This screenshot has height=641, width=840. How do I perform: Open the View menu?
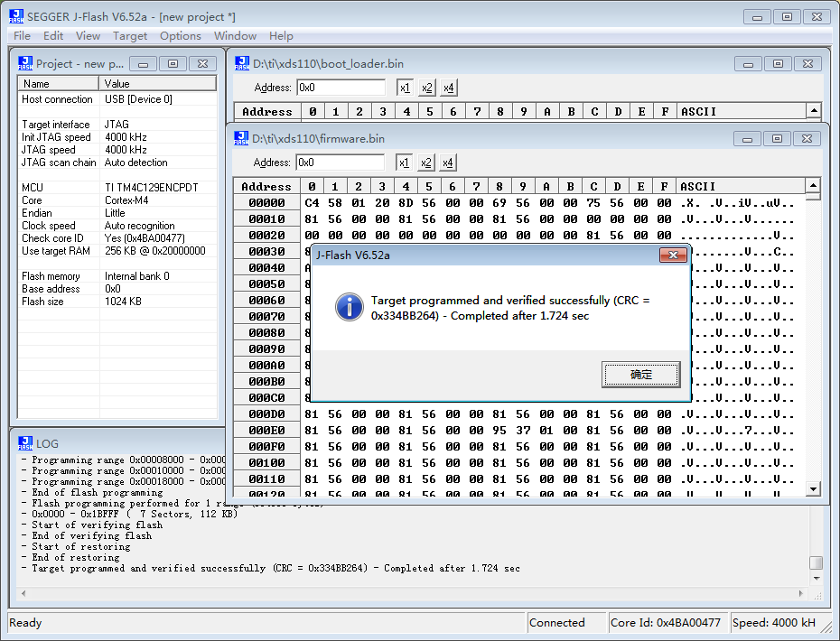tap(88, 36)
